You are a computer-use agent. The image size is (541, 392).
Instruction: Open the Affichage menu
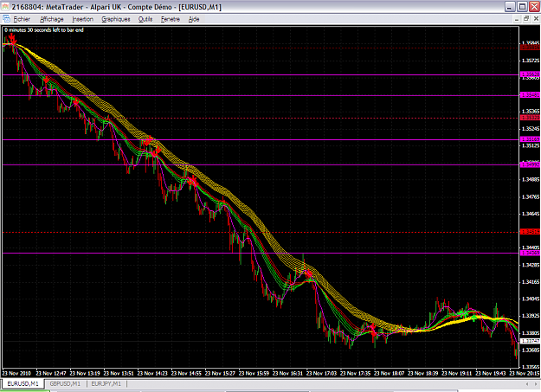coord(52,19)
